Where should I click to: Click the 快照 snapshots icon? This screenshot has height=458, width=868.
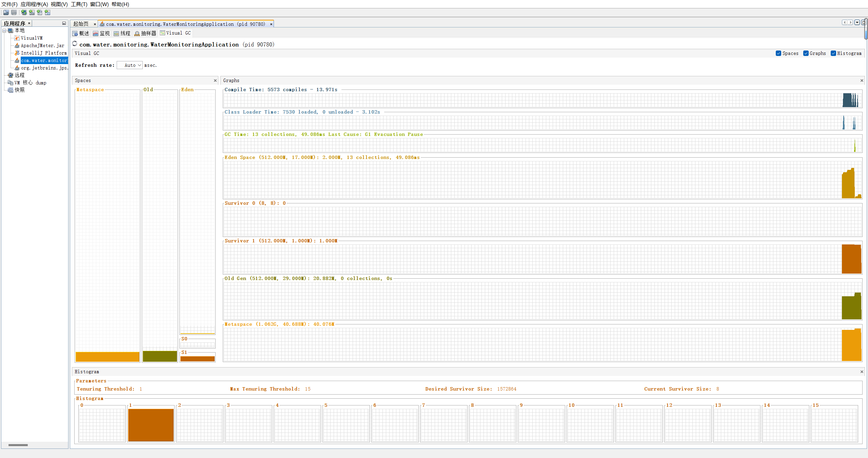11,90
